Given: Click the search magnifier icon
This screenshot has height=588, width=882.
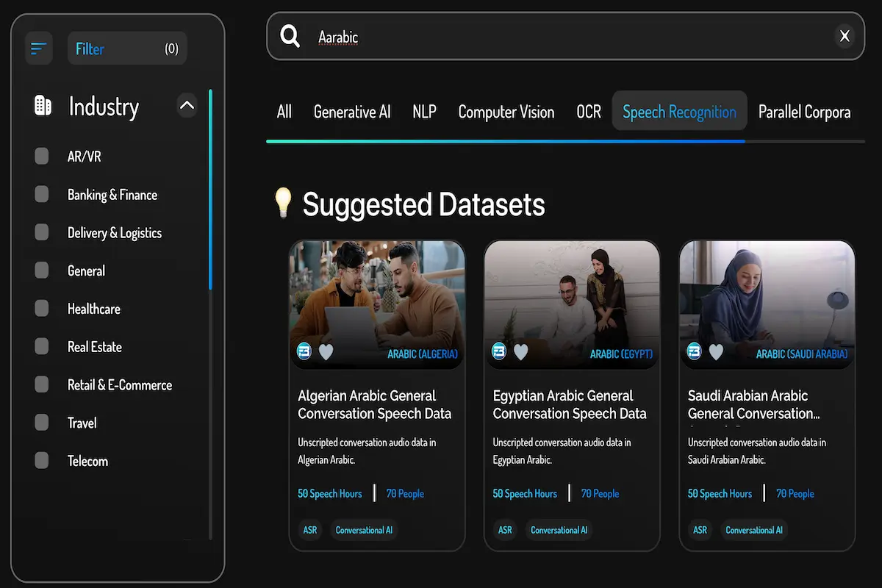Looking at the screenshot, I should tap(290, 36).
